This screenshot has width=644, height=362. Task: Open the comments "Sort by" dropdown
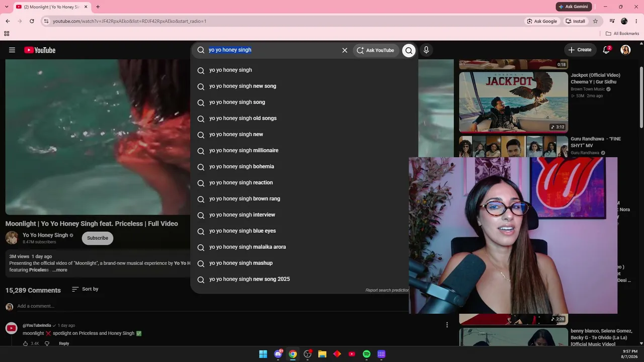point(85,289)
